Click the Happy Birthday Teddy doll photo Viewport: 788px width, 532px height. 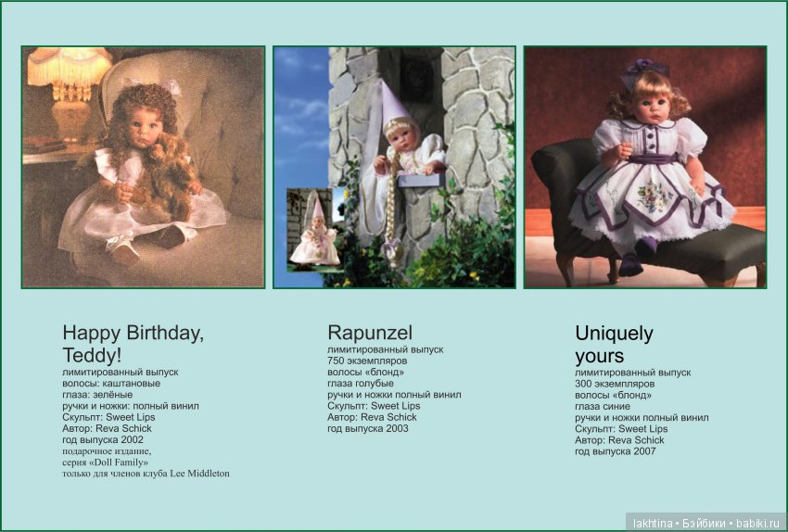(143, 167)
